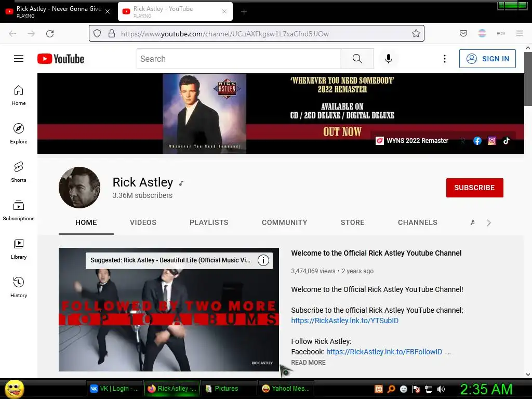
Task: Click into the YouTube Search box
Action: point(239,59)
